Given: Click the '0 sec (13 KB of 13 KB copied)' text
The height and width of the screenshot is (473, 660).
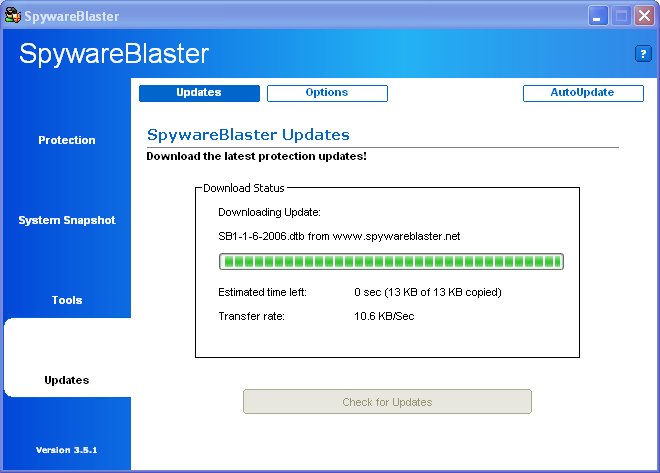Looking at the screenshot, I should [428, 292].
